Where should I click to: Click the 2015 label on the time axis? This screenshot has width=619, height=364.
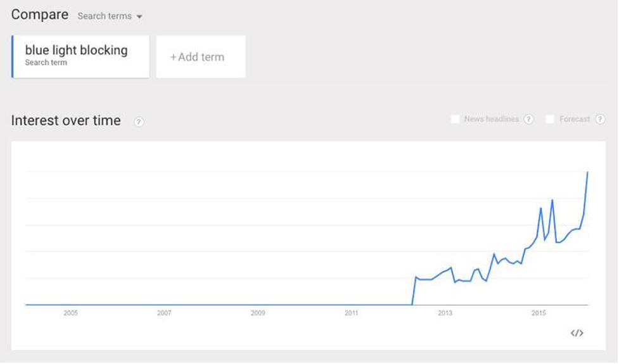[539, 313]
